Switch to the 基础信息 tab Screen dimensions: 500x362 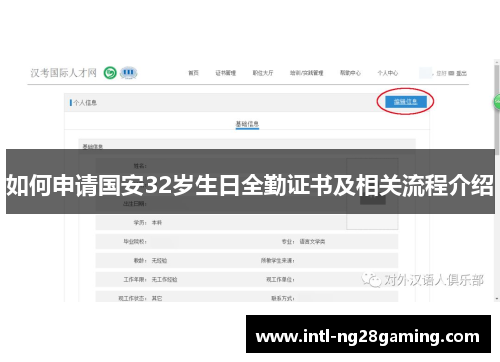click(247, 124)
